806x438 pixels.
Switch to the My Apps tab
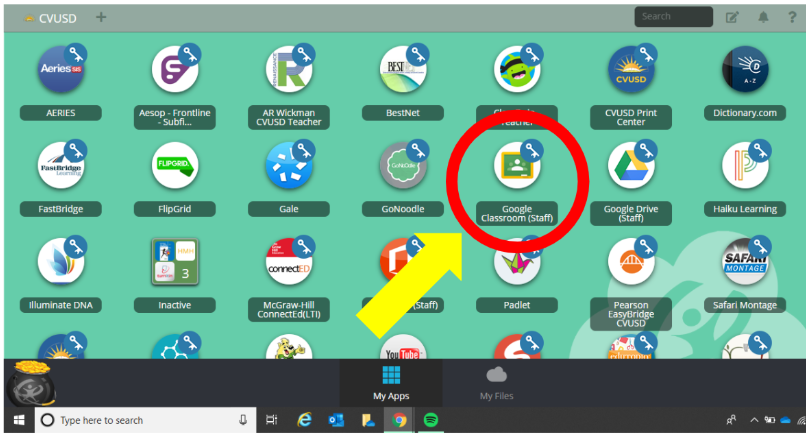pyautogui.click(x=391, y=383)
